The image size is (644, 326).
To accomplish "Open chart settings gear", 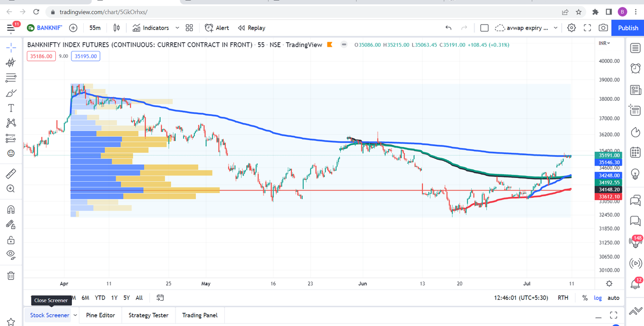I will click(572, 28).
